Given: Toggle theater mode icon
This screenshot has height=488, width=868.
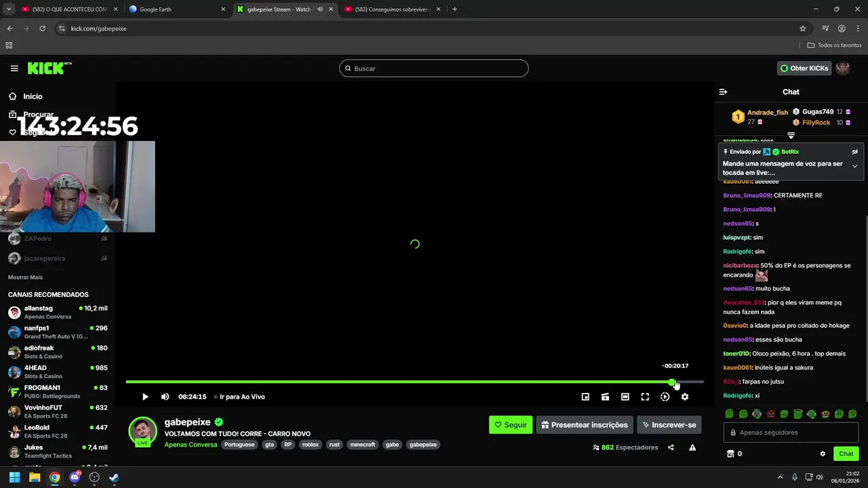Looking at the screenshot, I should click(625, 396).
